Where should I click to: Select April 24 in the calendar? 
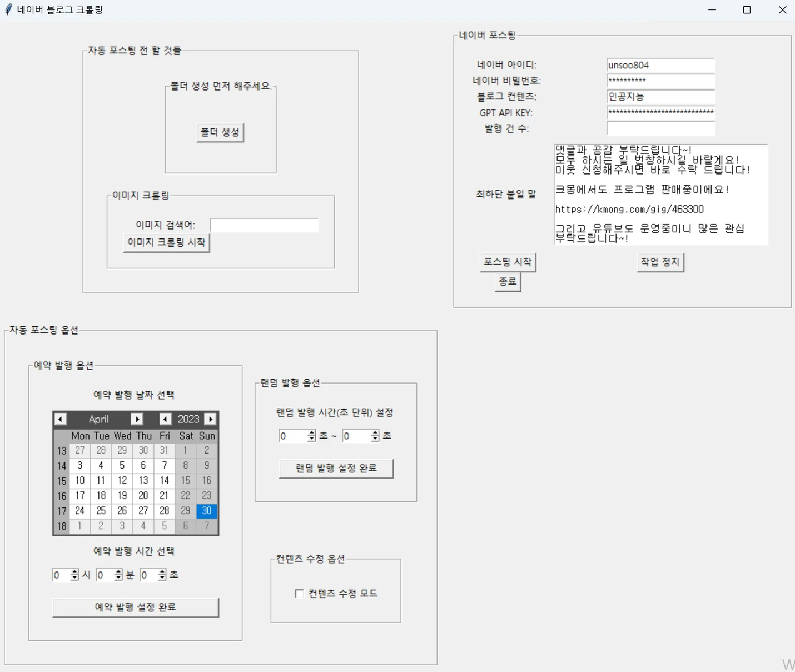pos(80,510)
